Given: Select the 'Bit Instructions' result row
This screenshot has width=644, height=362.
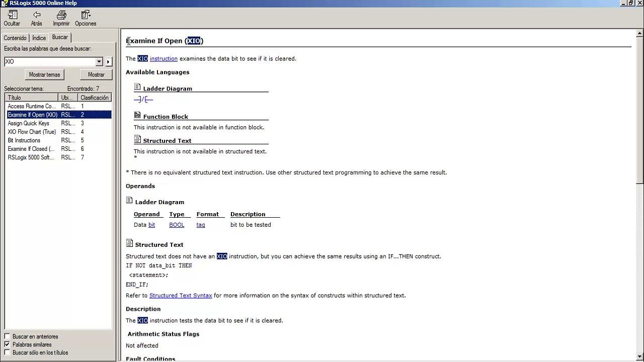Looking at the screenshot, I should [58, 140].
